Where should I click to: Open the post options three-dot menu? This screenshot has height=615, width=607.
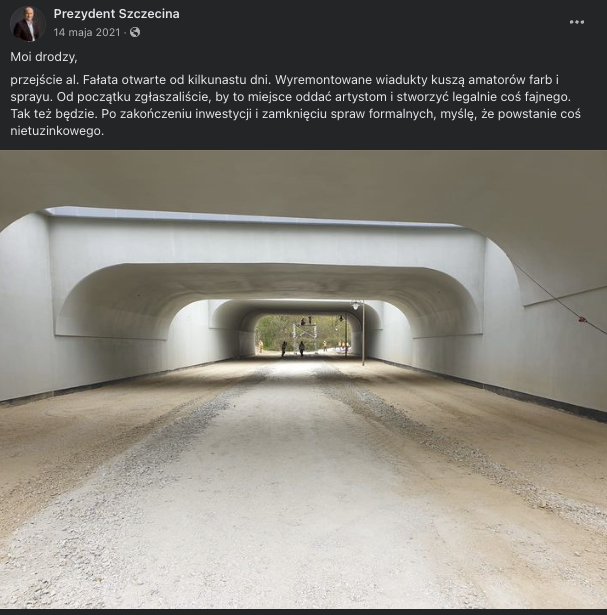pyautogui.click(x=577, y=22)
